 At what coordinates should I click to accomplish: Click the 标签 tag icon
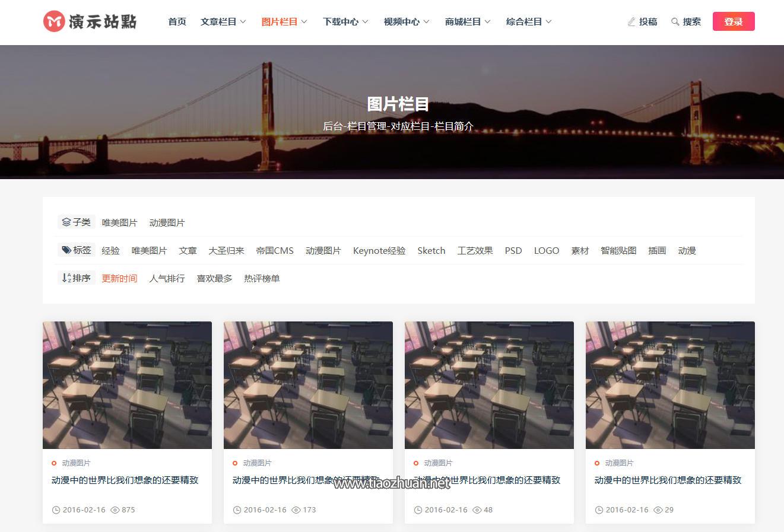point(66,250)
